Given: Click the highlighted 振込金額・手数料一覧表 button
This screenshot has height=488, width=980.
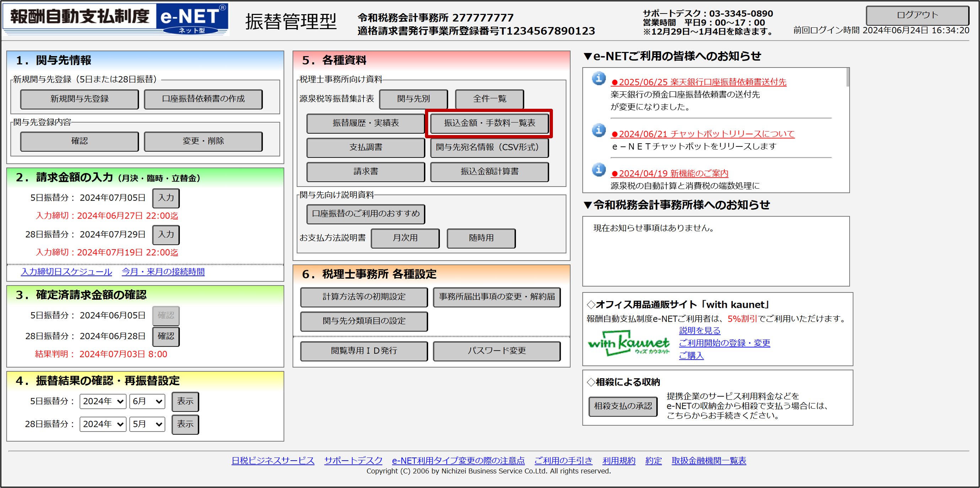Looking at the screenshot, I should click(489, 123).
